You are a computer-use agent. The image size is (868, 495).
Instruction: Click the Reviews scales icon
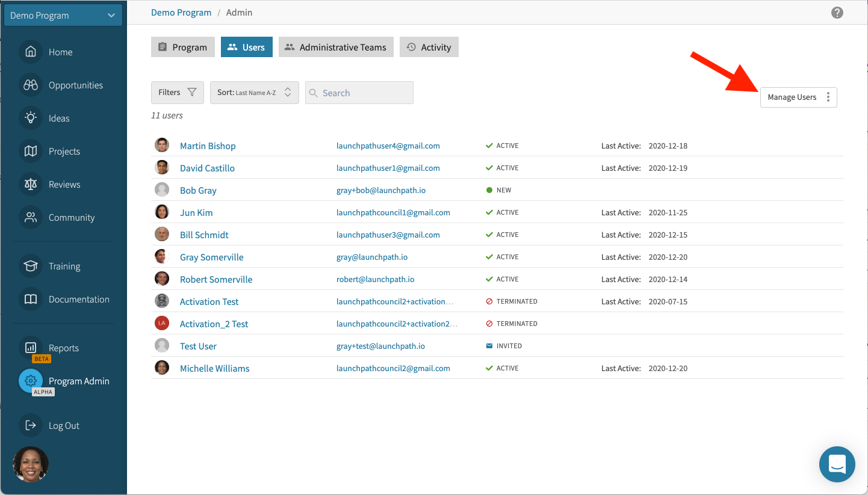coord(31,185)
